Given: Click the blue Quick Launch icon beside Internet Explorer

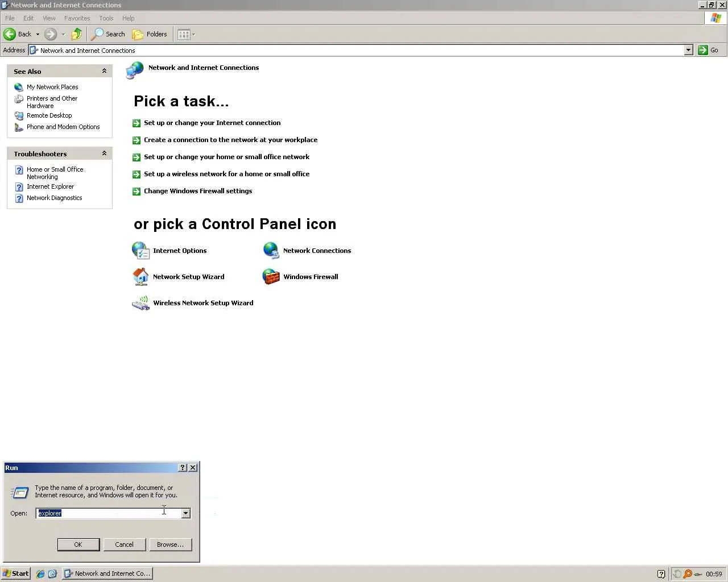Looking at the screenshot, I should coord(53,573).
